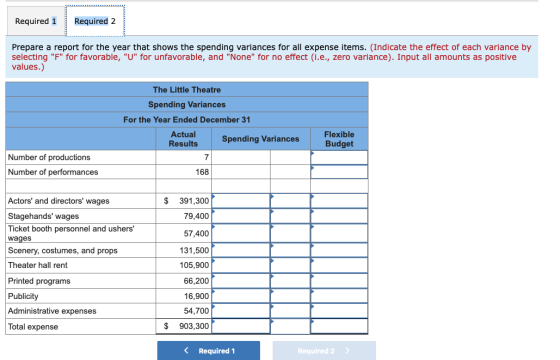This screenshot has width=560, height=360.
Task: Fill spending variance for Actors' and directors' wages
Action: coord(241,201)
